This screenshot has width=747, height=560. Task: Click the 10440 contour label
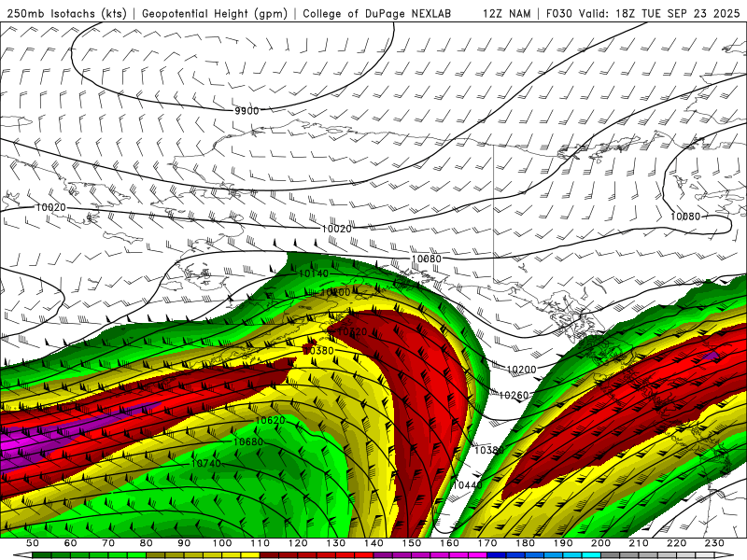point(468,485)
